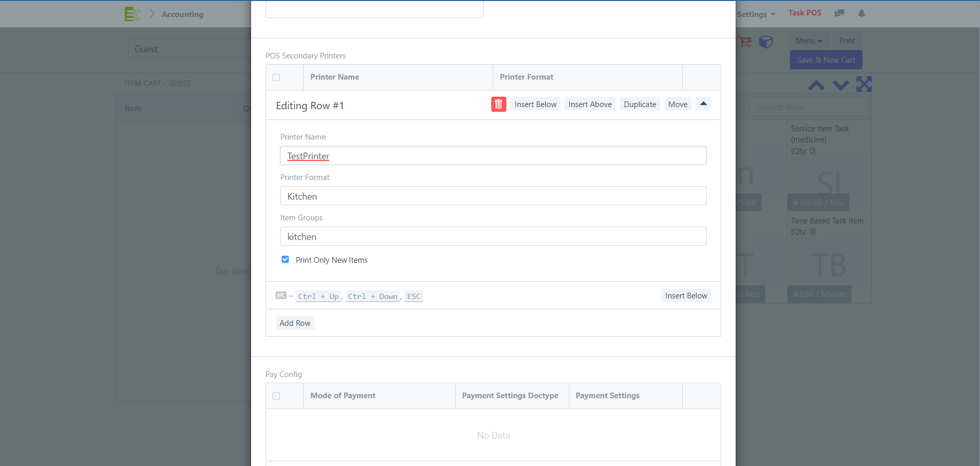The height and width of the screenshot is (466, 980).
Task: Toggle the fullscreen expand arrows icon
Action: click(864, 84)
